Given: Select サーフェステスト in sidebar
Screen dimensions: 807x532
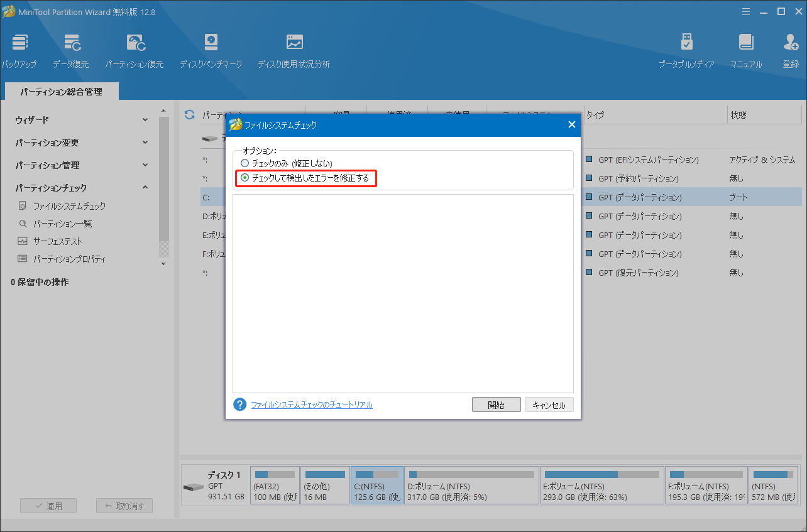Looking at the screenshot, I should pos(57,241).
